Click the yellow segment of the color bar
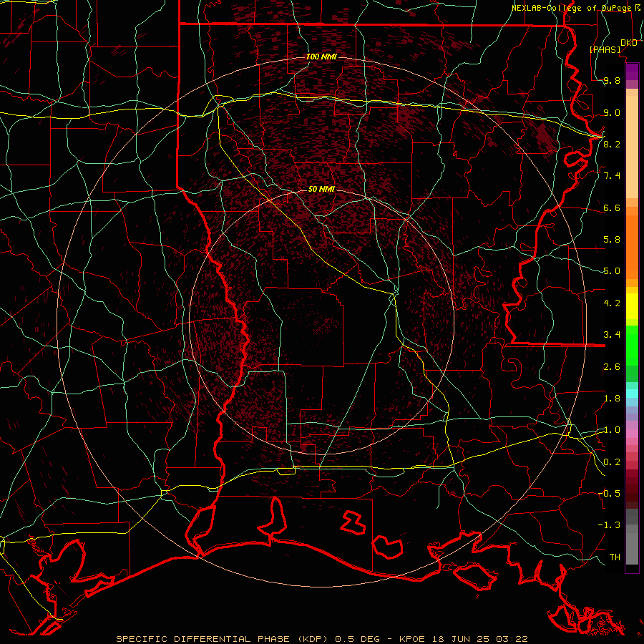644x644 pixels. [632, 306]
